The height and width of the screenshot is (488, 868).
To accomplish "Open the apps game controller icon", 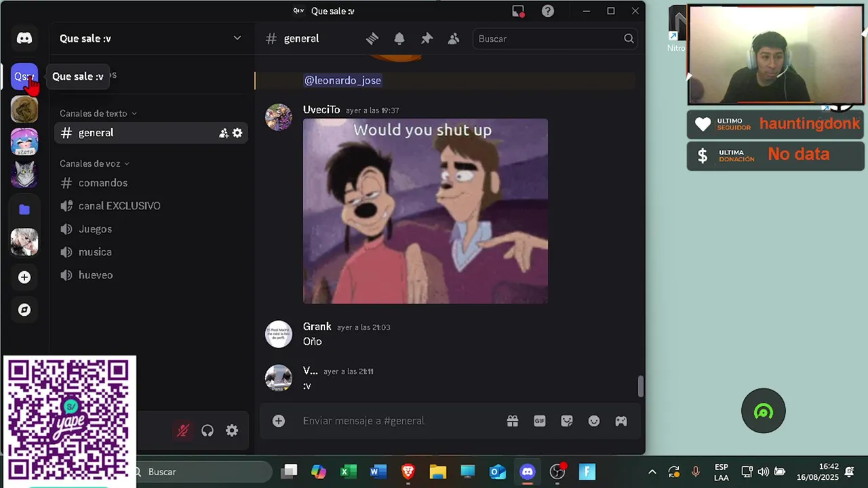I will click(x=621, y=421).
